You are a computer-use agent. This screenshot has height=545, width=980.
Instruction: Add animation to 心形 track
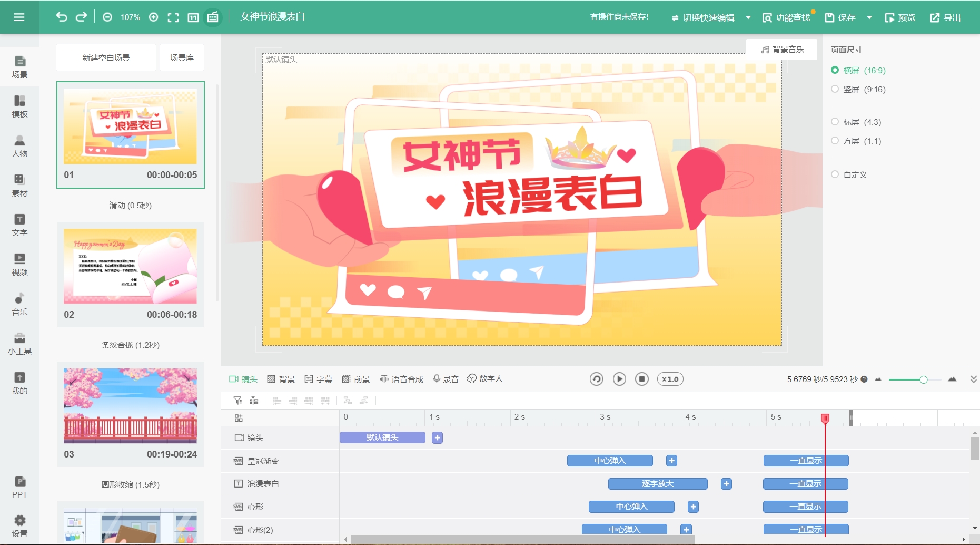(x=693, y=507)
